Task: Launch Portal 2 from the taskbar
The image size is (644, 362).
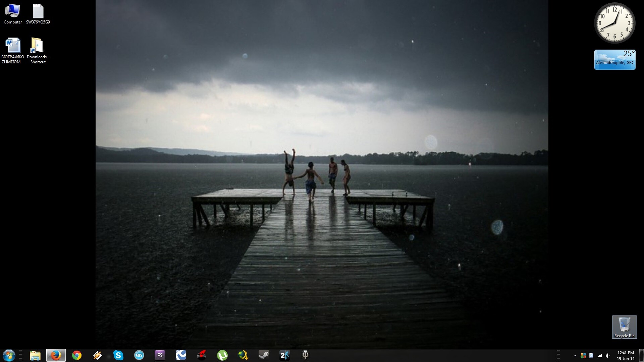Action: coord(285,355)
